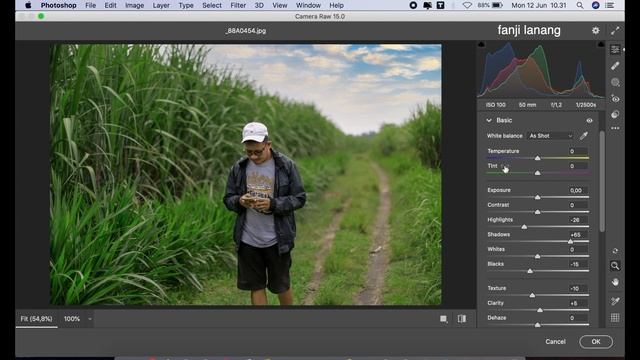The width and height of the screenshot is (640, 360).
Task: Click the edit panel vertical scrollbar
Action: point(602,182)
